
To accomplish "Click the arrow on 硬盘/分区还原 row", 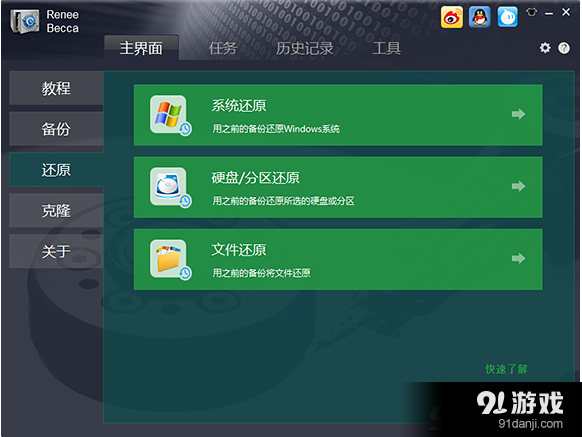I will pyautogui.click(x=518, y=186).
